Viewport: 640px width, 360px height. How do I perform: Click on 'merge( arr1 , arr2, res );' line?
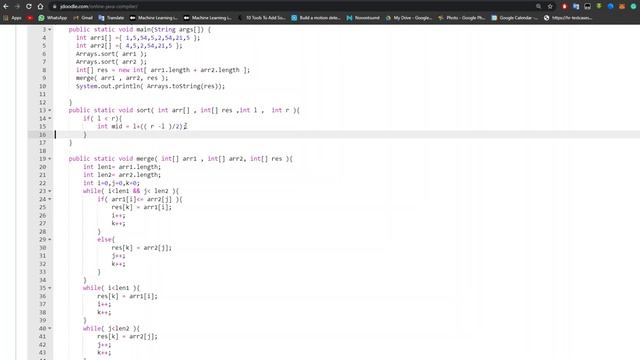coord(122,78)
